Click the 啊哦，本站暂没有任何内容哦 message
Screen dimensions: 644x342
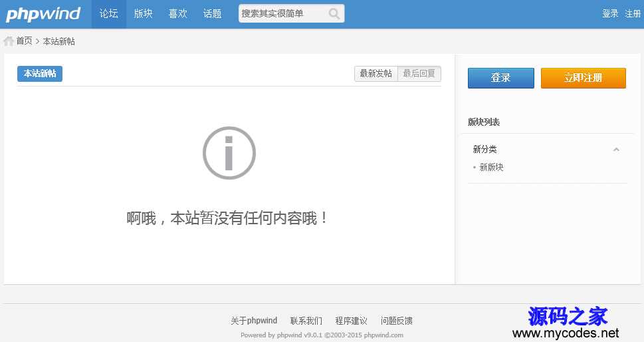(x=227, y=218)
